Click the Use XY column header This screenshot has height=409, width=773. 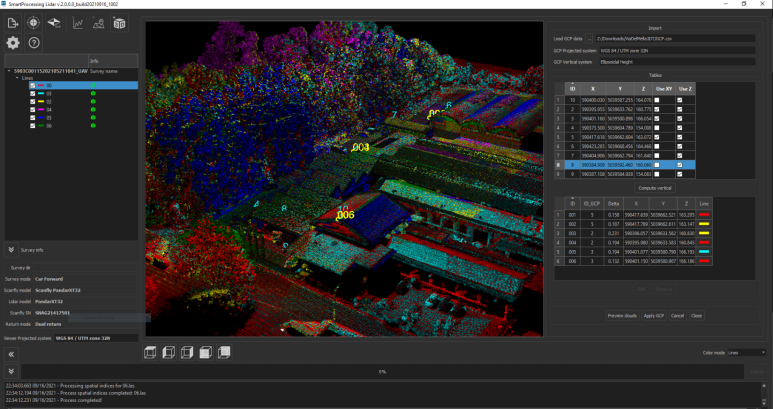tap(664, 89)
